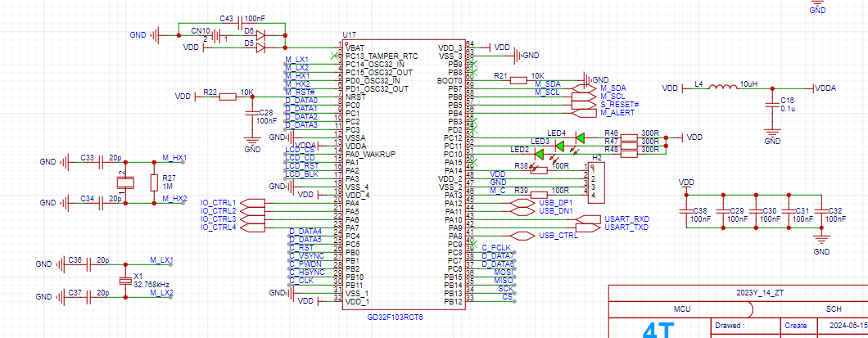
Task: Select the R38 100R resistor symbol
Action: (x=539, y=170)
